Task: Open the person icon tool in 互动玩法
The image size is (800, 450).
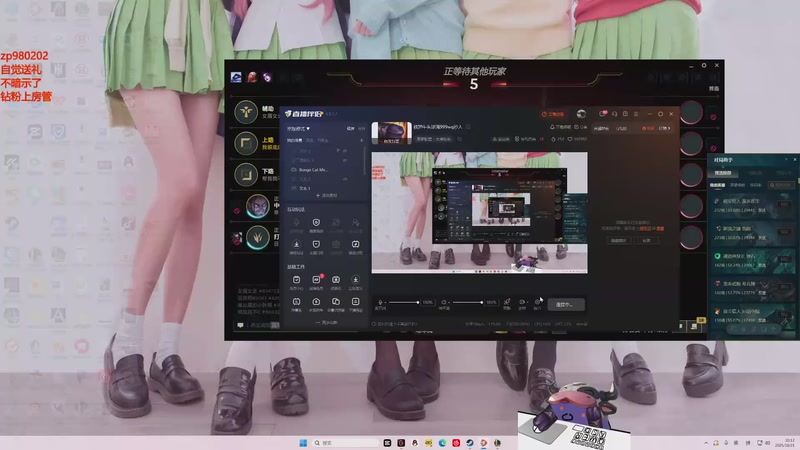Action: click(356, 224)
